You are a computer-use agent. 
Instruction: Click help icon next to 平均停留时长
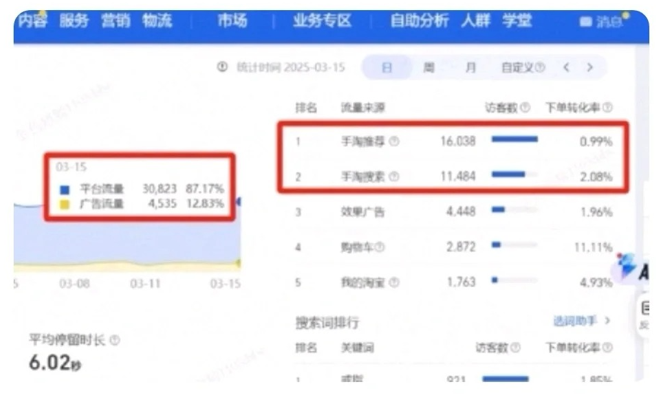pos(115,340)
